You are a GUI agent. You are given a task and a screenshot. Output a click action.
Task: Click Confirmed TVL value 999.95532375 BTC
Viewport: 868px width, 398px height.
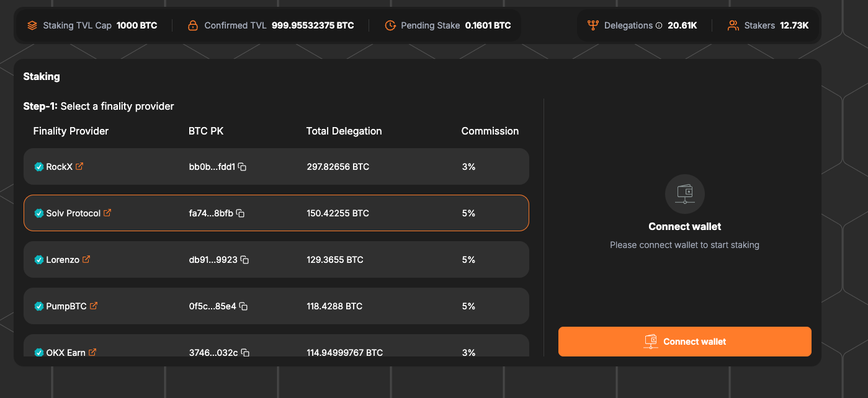(x=313, y=25)
